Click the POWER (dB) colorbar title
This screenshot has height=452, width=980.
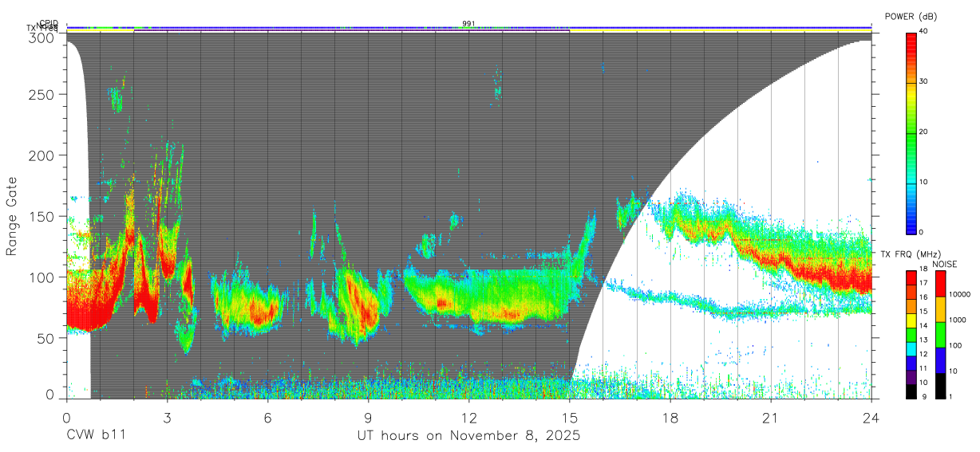[911, 17]
